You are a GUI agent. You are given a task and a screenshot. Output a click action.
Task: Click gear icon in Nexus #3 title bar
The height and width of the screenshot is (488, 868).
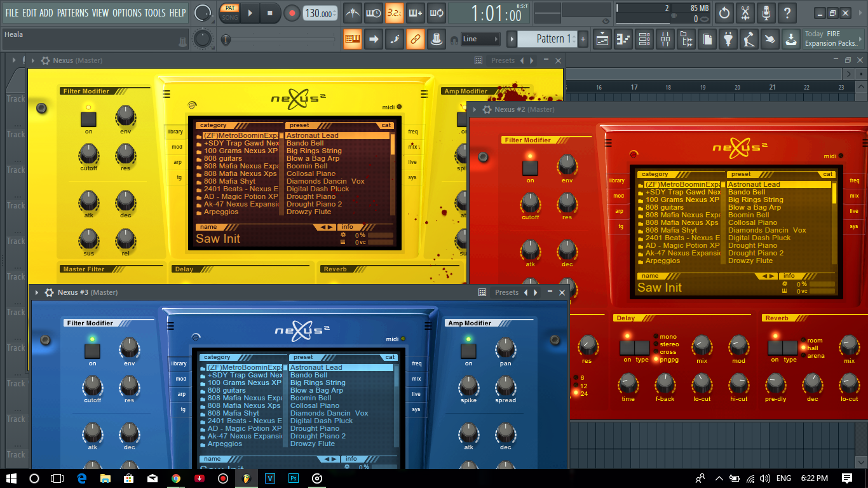pos(50,292)
